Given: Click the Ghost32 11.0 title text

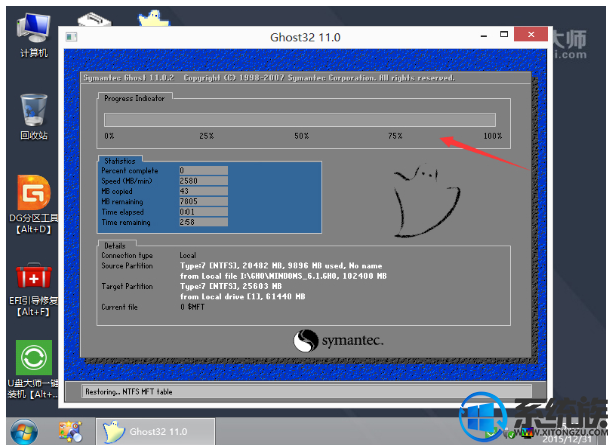Looking at the screenshot, I should pos(305,37).
